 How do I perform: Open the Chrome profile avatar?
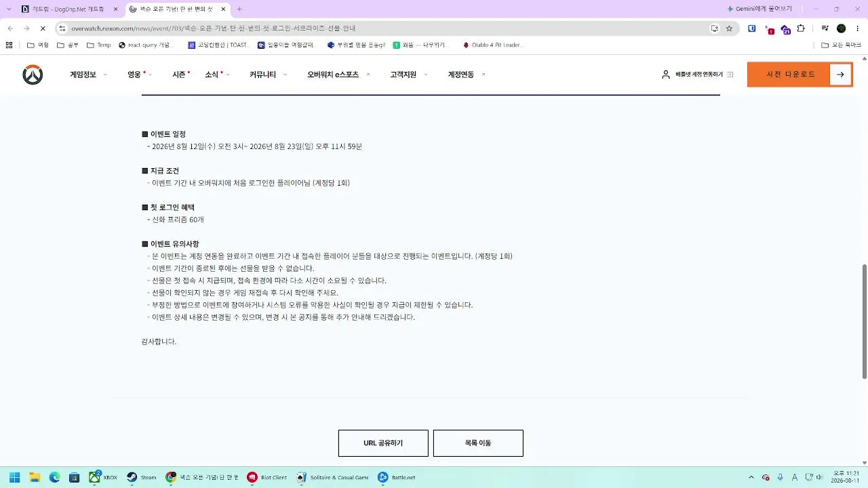(x=841, y=28)
